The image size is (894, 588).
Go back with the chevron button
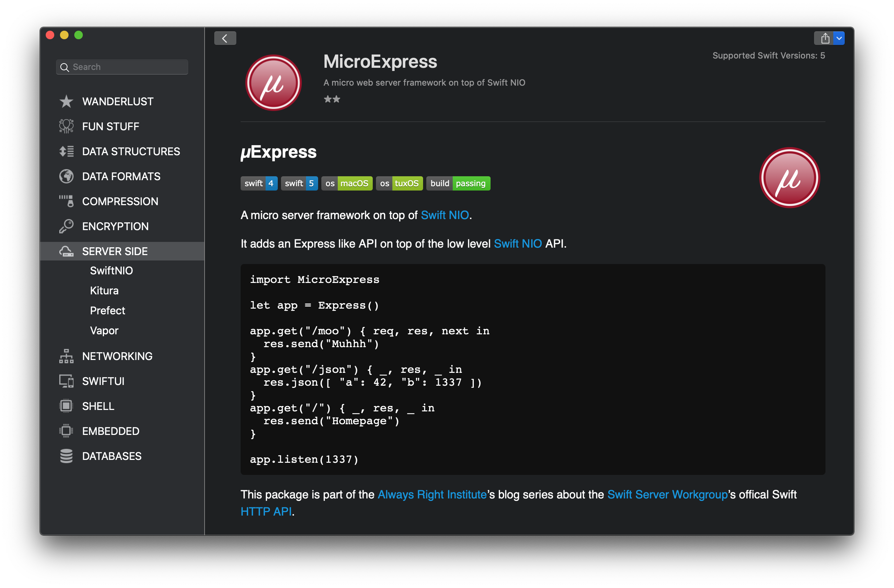point(225,38)
